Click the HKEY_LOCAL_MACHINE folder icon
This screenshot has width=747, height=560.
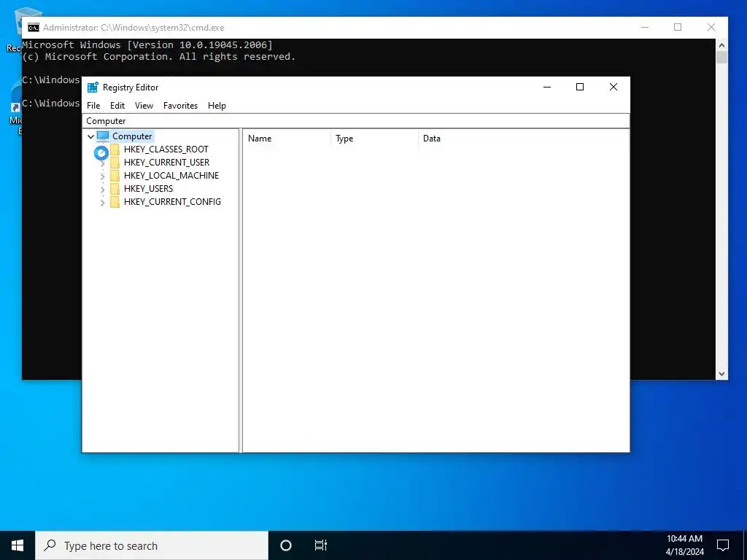(115, 176)
